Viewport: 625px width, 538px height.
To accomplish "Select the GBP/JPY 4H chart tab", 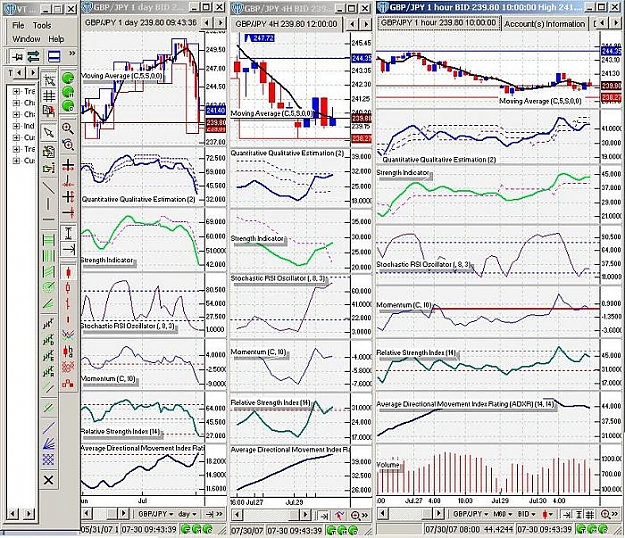I will click(286, 24).
